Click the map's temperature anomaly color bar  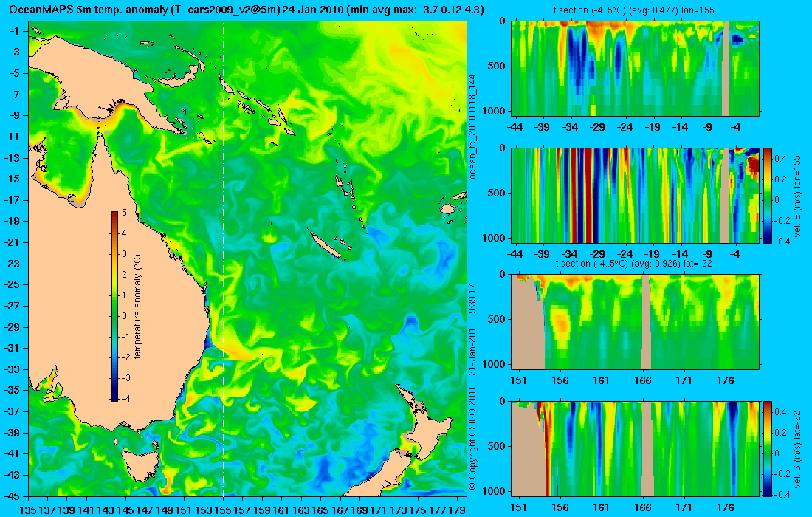(x=114, y=306)
